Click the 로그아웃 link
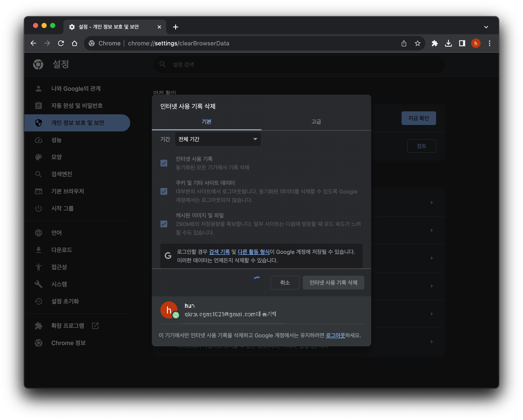Image resolution: width=523 pixels, height=420 pixels. 335,335
